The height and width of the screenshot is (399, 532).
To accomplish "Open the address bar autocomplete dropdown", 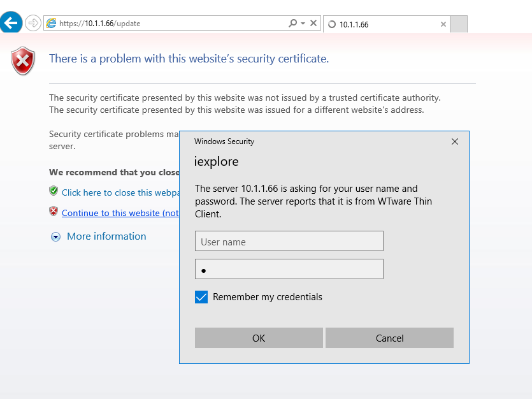I will (x=302, y=22).
